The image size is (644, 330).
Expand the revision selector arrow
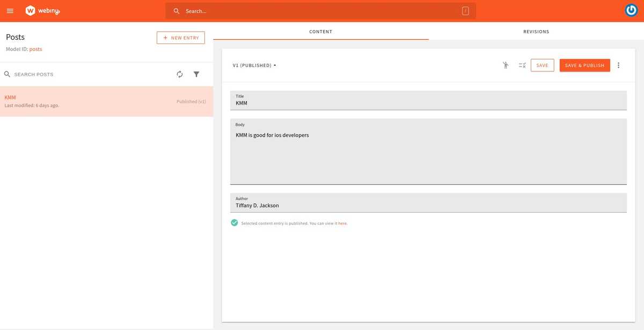click(274, 65)
